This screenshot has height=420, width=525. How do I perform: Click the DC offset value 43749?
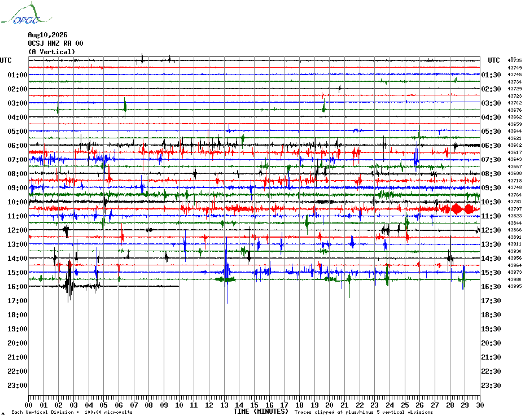point(515,68)
